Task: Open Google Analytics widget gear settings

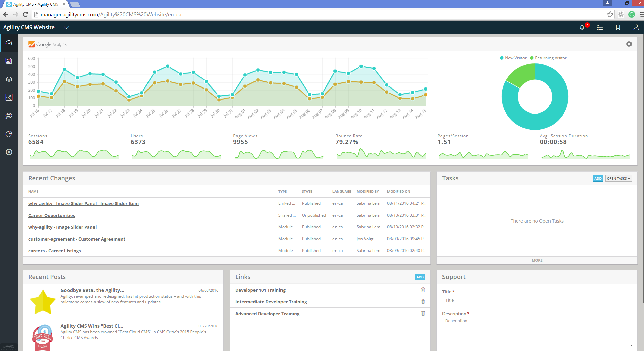Action: (x=629, y=44)
